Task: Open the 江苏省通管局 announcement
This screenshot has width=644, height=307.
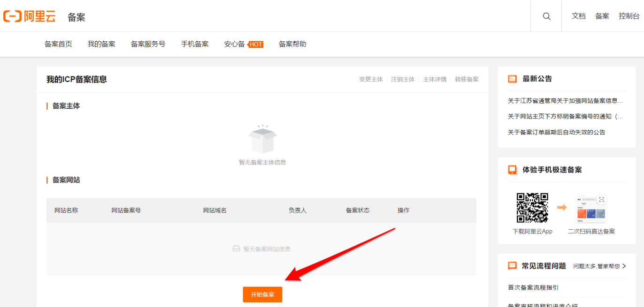Action: tap(566, 101)
